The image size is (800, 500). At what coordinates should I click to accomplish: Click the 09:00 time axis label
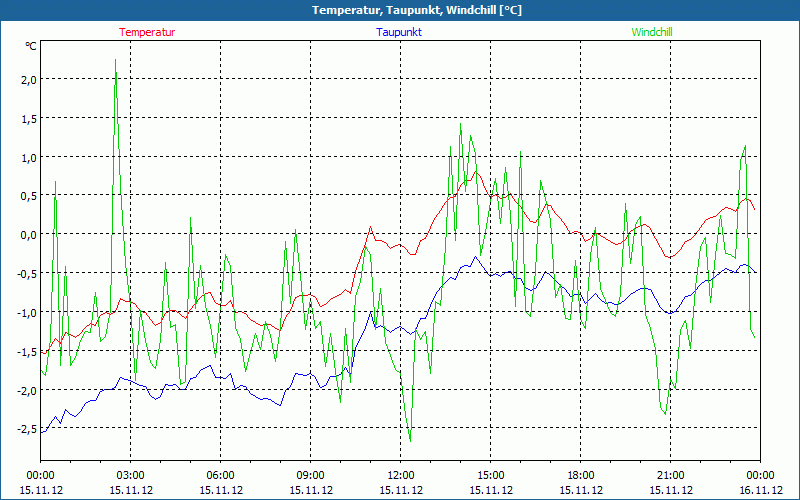point(310,475)
